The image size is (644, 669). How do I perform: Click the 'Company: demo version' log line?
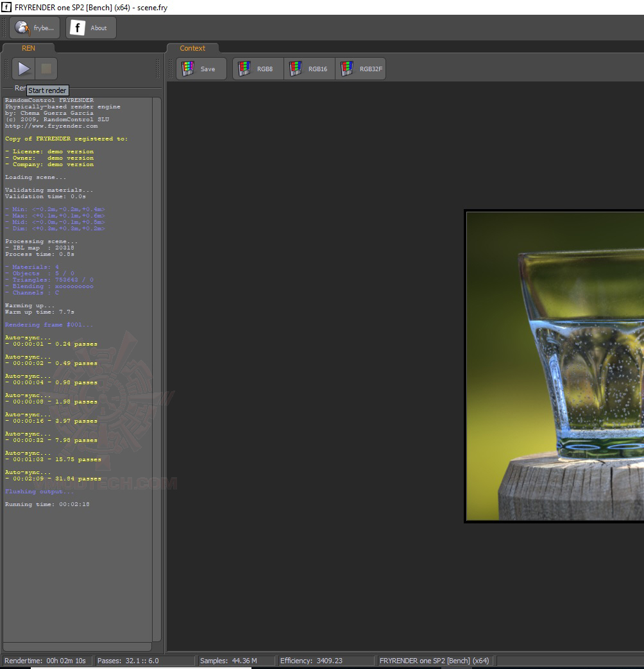coord(49,164)
